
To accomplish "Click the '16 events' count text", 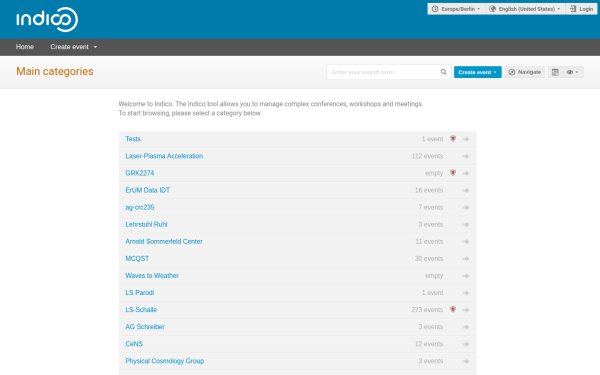I will [429, 190].
